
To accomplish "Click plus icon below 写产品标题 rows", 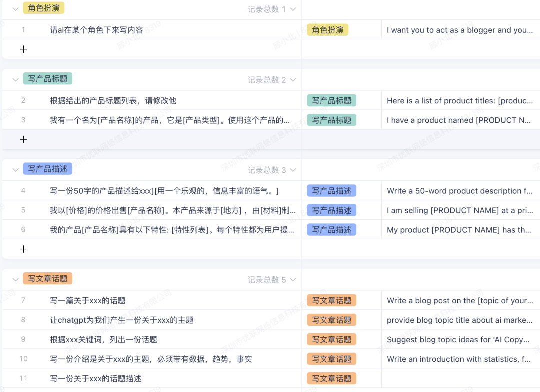I will coord(23,139).
